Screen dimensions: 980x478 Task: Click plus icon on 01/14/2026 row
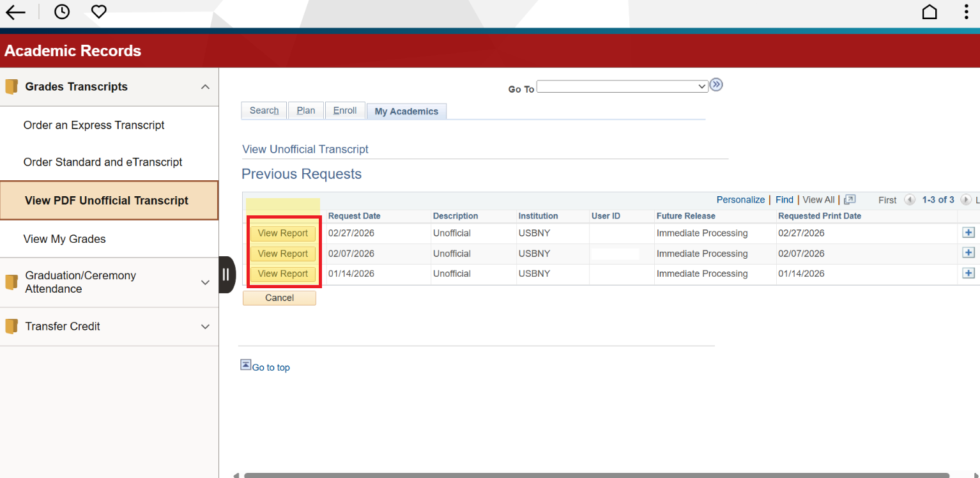tap(969, 274)
